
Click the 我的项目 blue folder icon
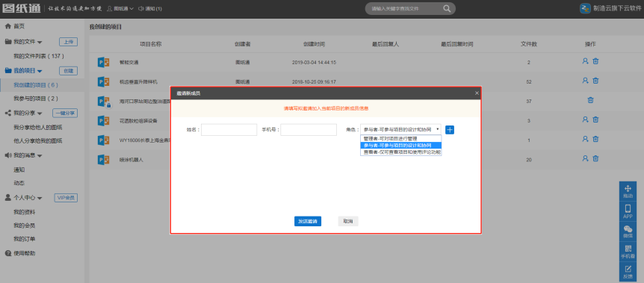click(7, 71)
